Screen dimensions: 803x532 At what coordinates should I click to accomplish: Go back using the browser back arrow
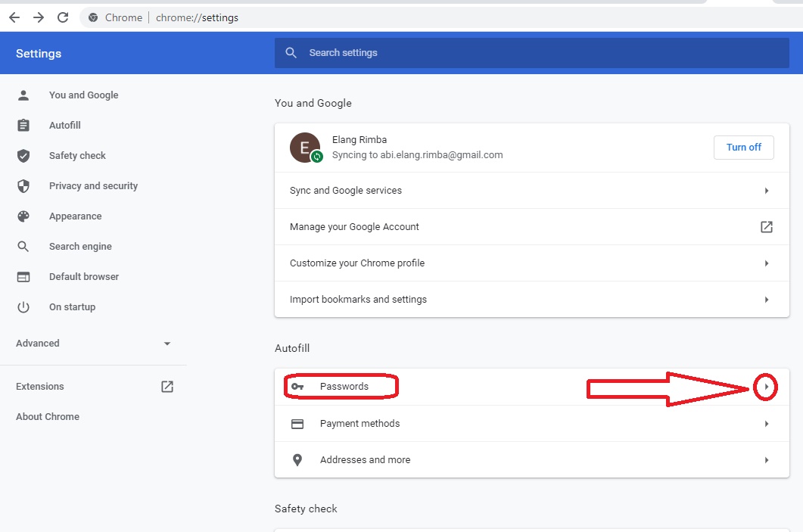(x=14, y=17)
